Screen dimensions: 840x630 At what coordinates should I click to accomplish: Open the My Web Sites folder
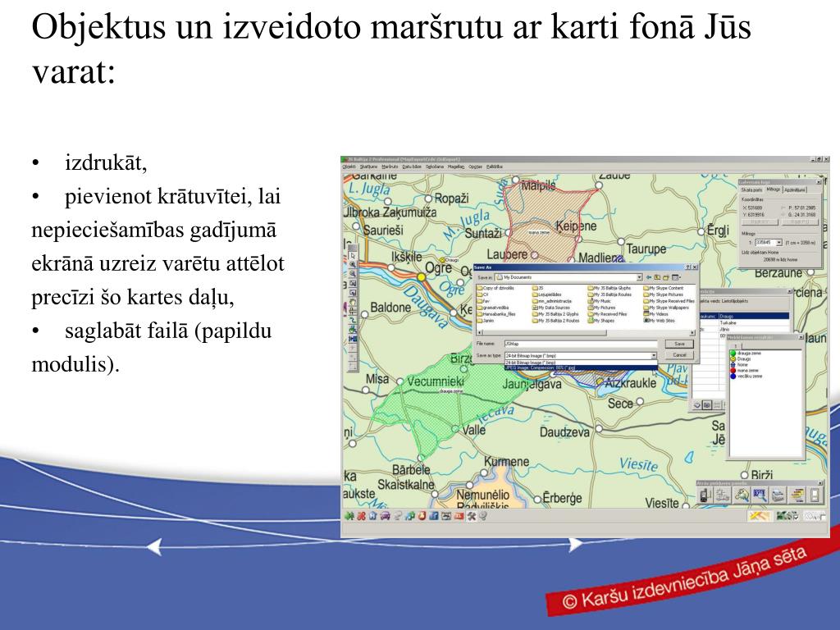click(659, 321)
